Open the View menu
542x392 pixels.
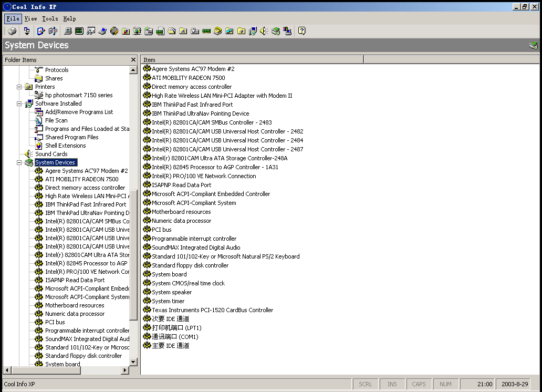tap(31, 19)
